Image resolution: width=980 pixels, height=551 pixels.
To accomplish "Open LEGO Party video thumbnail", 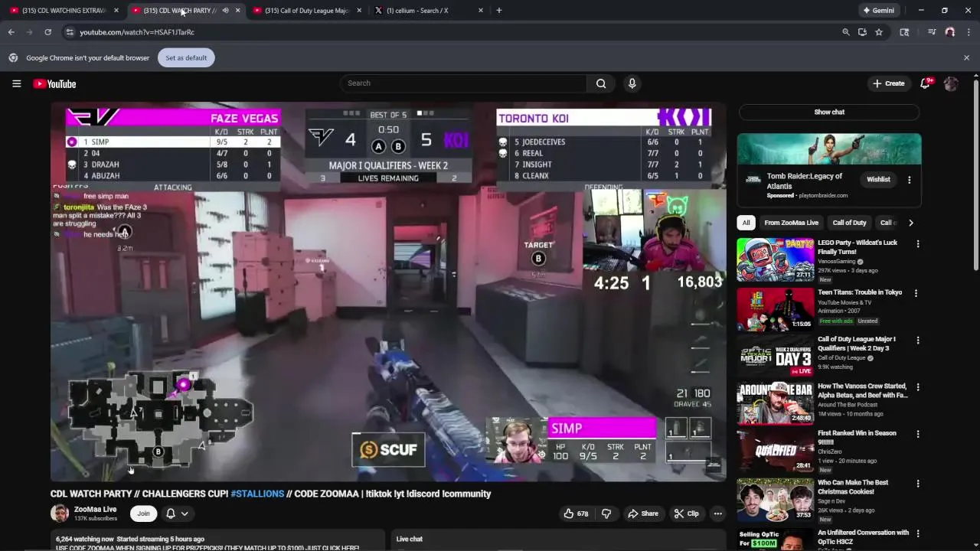I will 775,259.
